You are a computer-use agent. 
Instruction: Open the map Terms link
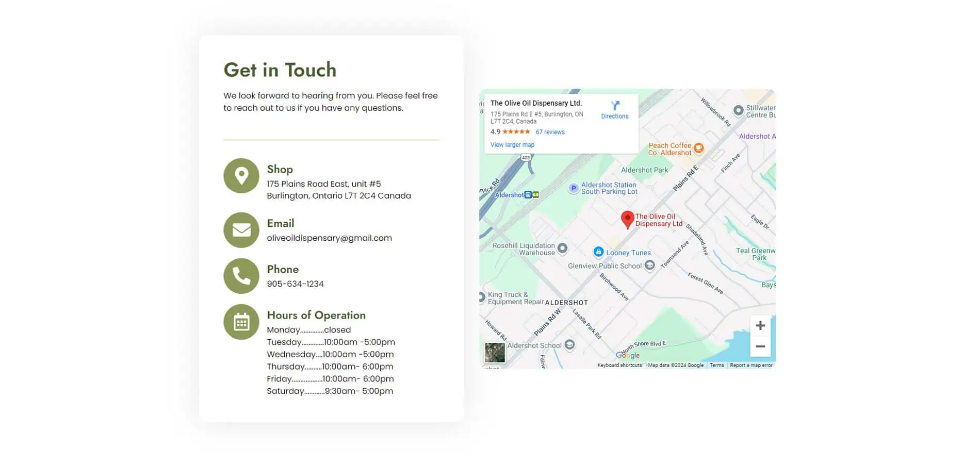click(x=716, y=365)
